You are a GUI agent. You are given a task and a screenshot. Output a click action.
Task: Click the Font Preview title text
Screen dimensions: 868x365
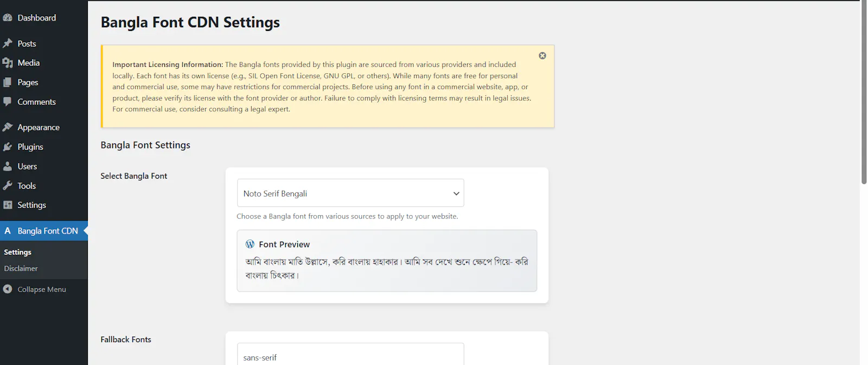click(284, 244)
